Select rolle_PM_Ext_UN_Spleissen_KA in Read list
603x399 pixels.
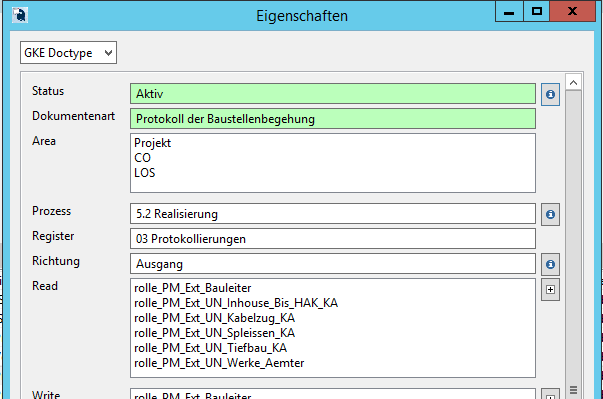[214, 333]
